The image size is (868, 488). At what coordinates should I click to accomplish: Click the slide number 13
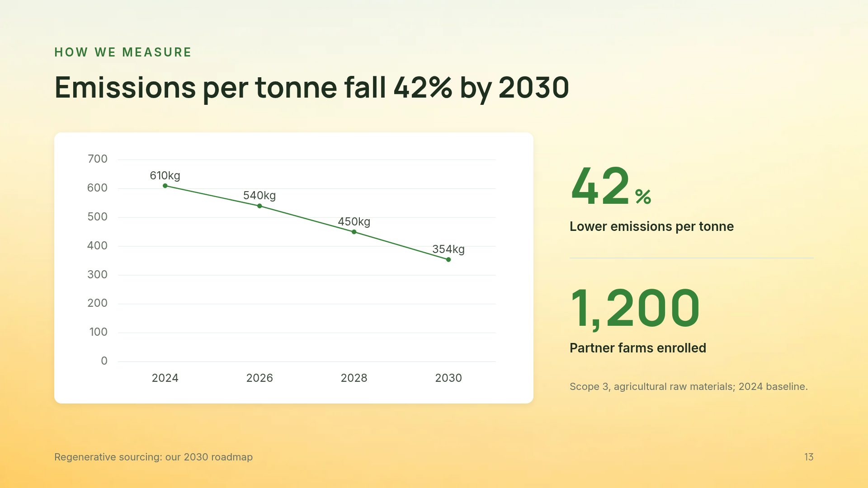click(809, 457)
